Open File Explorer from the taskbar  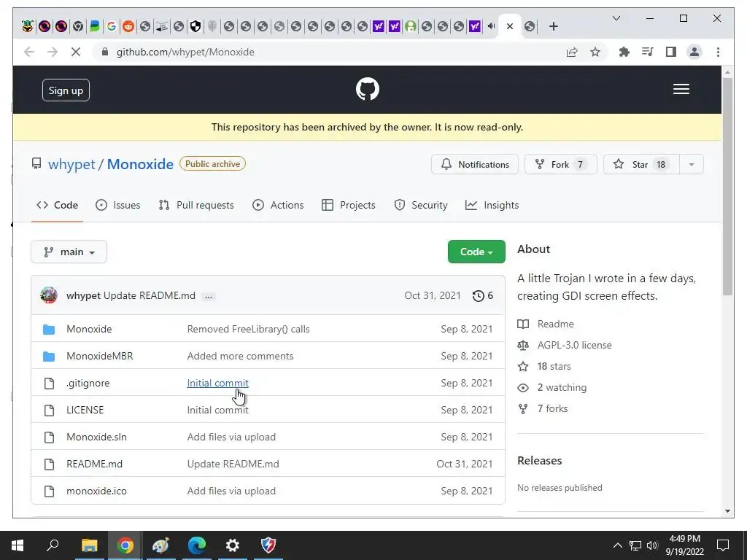coord(89,545)
